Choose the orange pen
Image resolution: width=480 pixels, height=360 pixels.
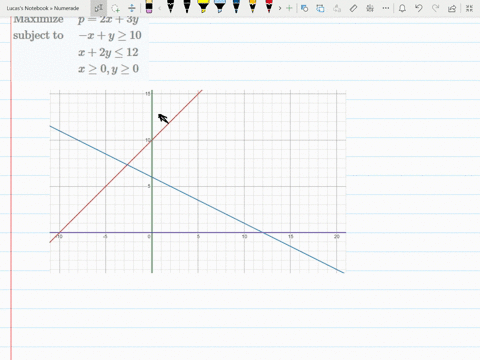[252, 7]
